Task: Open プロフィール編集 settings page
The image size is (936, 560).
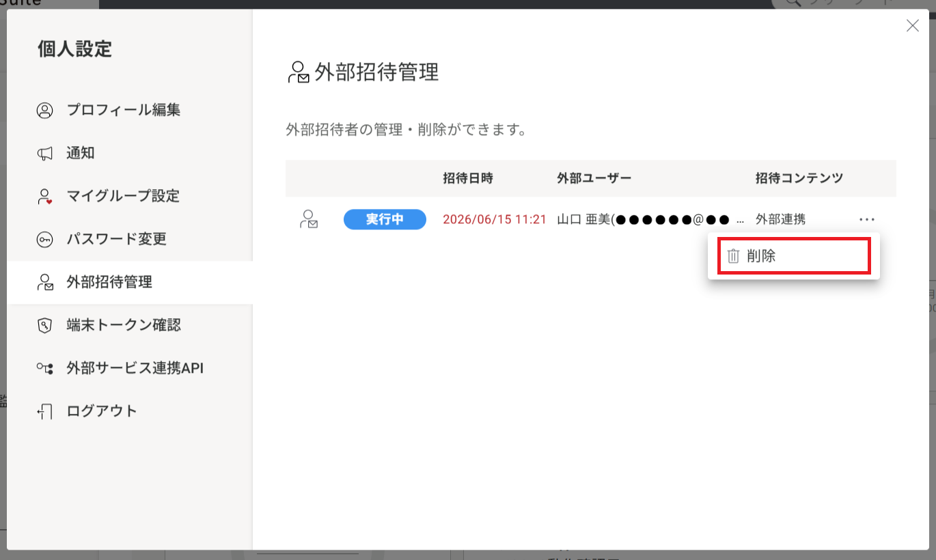Action: coord(123,110)
